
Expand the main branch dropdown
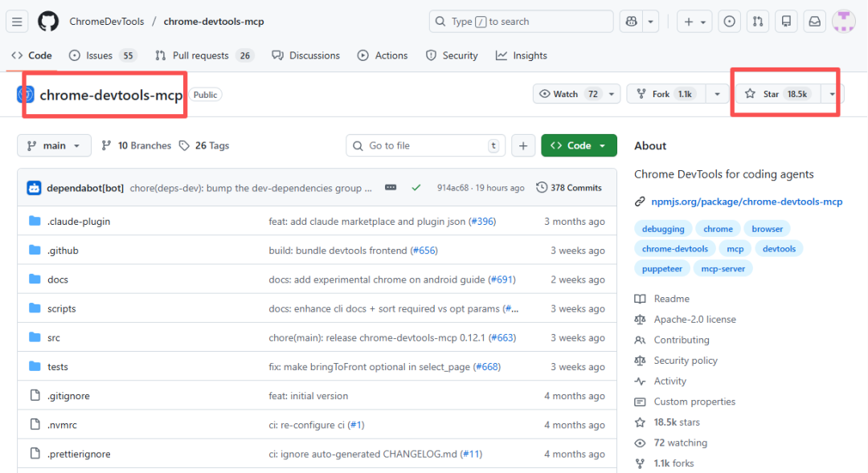click(54, 145)
